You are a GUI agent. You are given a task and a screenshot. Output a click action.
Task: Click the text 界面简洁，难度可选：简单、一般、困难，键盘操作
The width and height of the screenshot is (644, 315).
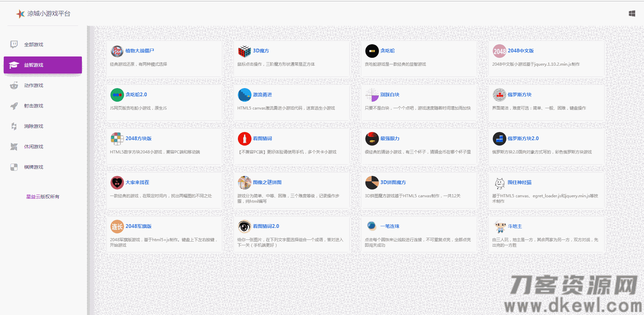tap(539, 108)
